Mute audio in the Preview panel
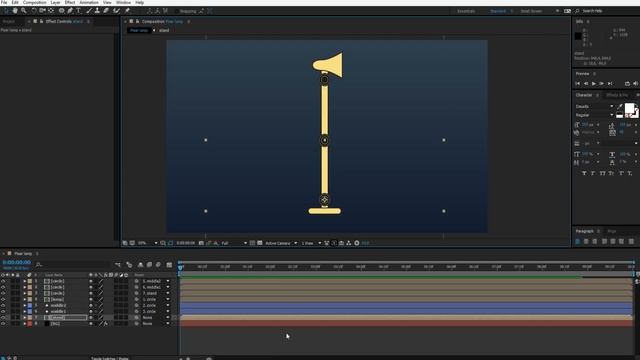This screenshot has height=360, width=640. click(x=636, y=84)
